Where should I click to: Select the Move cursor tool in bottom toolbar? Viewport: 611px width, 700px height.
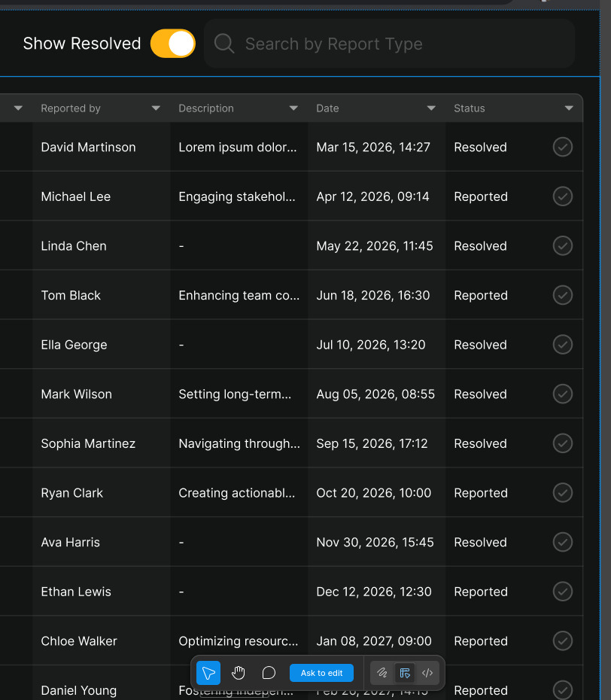click(208, 673)
